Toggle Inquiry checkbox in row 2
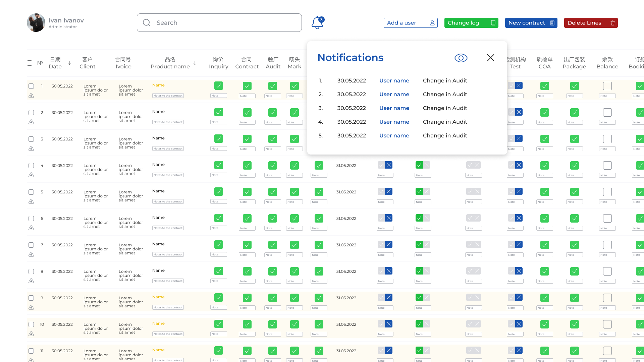This screenshot has height=362, width=644. [219, 112]
